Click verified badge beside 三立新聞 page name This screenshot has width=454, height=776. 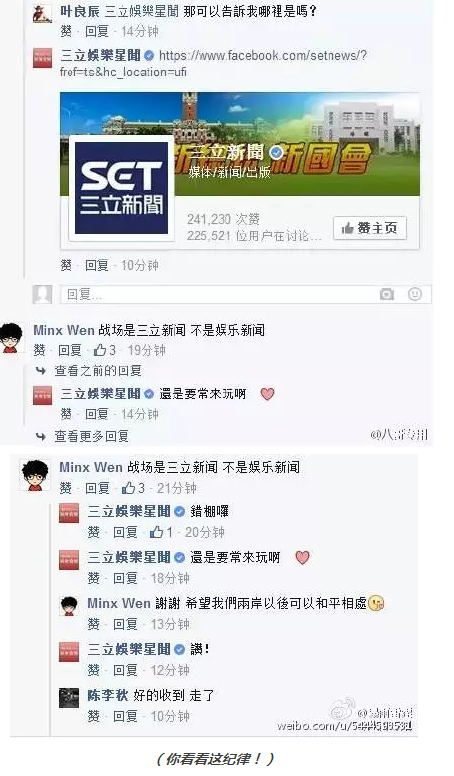276,152
